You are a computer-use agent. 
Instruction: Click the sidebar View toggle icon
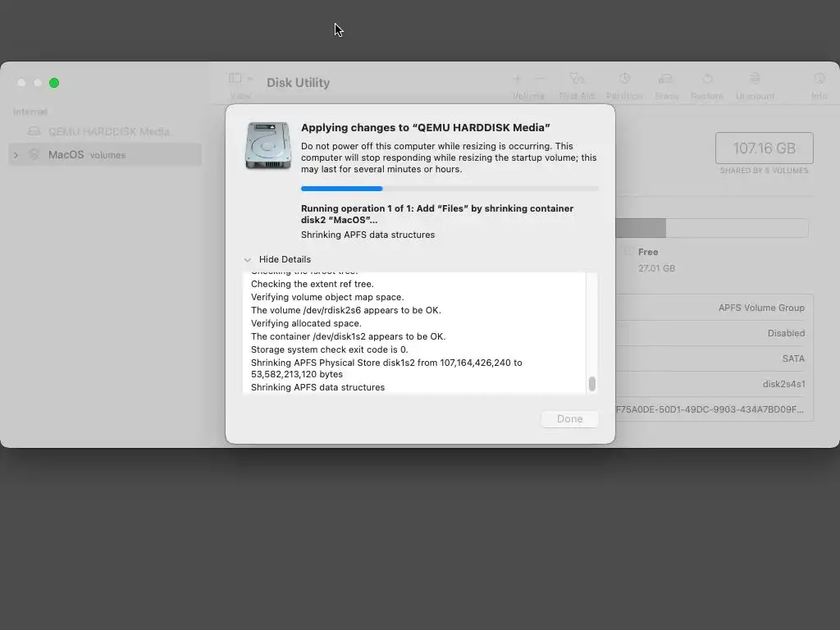(x=235, y=79)
